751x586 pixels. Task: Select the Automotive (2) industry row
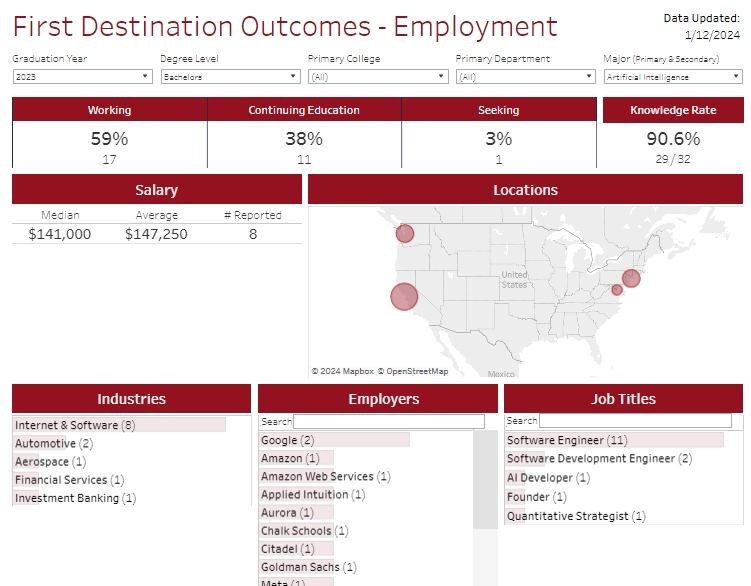point(54,443)
